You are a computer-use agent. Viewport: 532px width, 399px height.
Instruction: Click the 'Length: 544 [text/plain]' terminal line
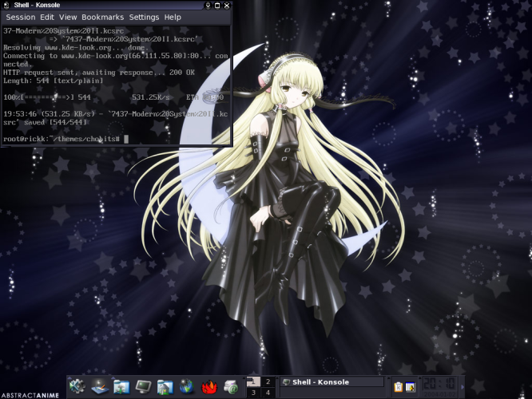(x=54, y=81)
